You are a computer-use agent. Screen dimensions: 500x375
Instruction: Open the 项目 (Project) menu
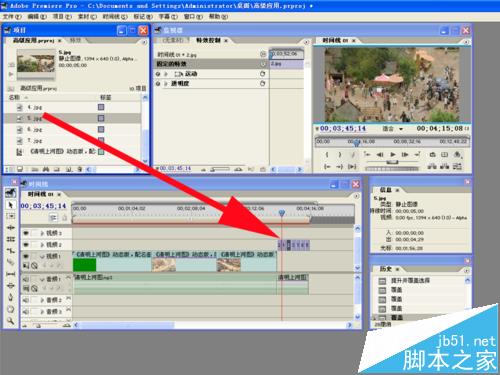(x=62, y=16)
